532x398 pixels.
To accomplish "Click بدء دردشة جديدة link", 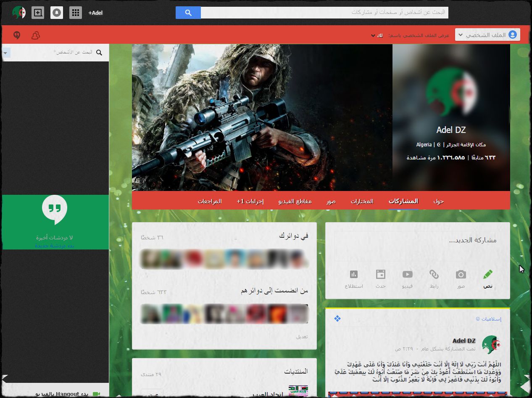I will click(x=55, y=245).
